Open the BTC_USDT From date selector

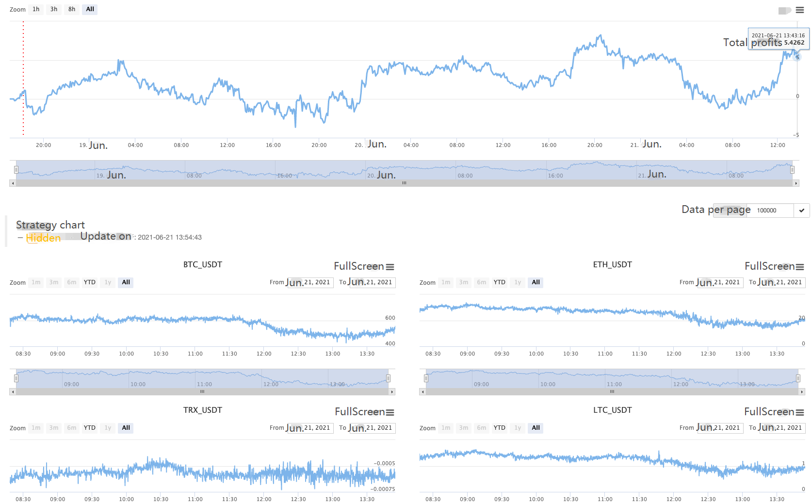pos(309,282)
